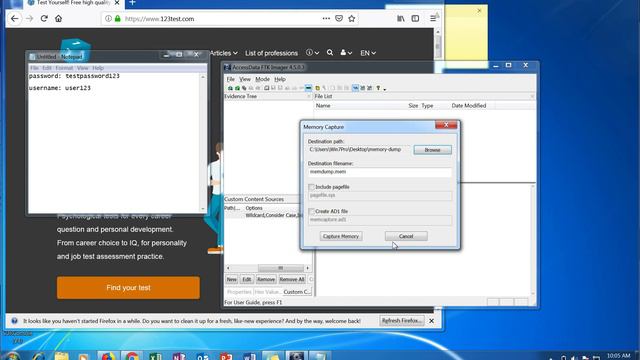Dismiss the Firefox refresh notification bar

431,321
